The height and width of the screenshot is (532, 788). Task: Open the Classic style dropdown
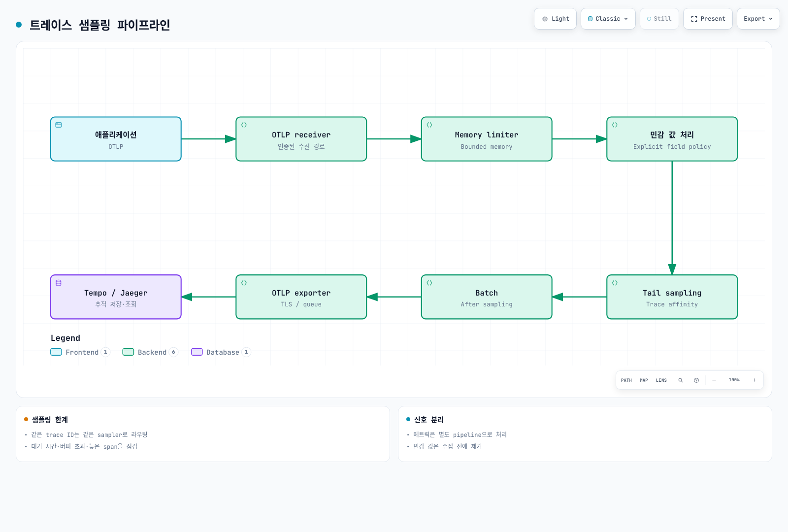(x=608, y=19)
